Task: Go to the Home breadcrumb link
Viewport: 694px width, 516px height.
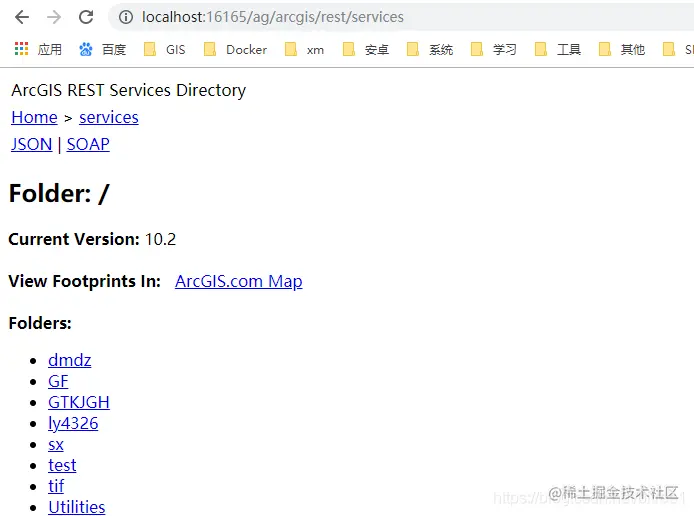Action: coord(35,117)
